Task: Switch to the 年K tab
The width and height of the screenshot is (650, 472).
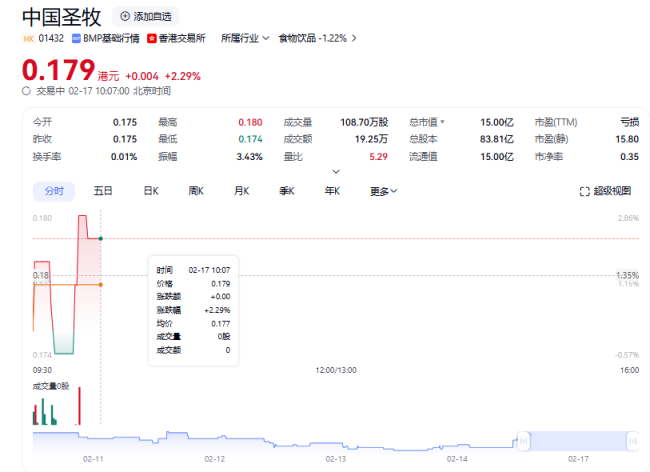Action: point(332,191)
